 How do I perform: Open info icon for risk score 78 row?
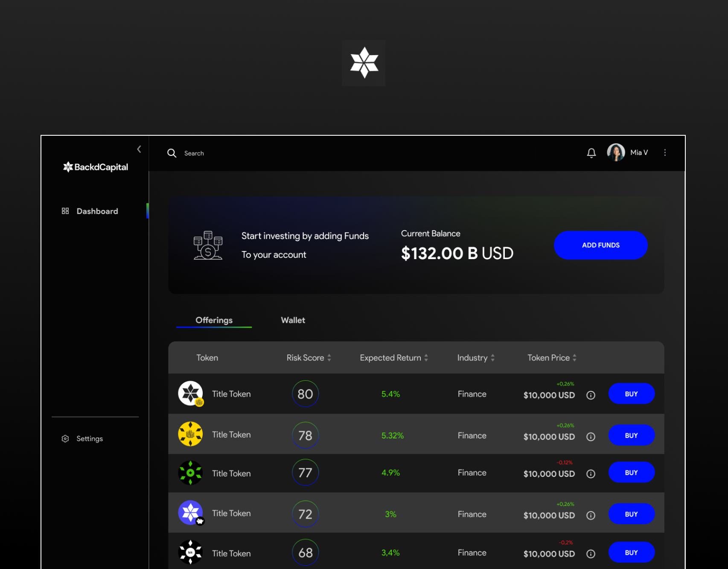click(x=591, y=437)
